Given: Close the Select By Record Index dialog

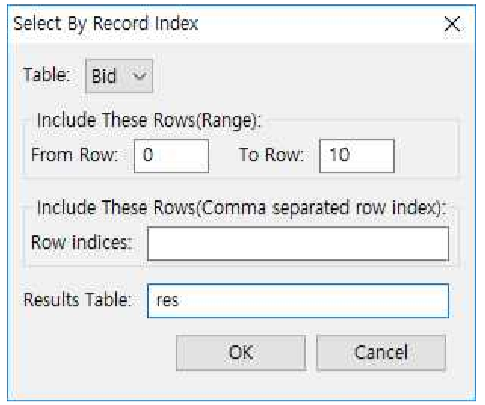Looking at the screenshot, I should coord(452,24).
